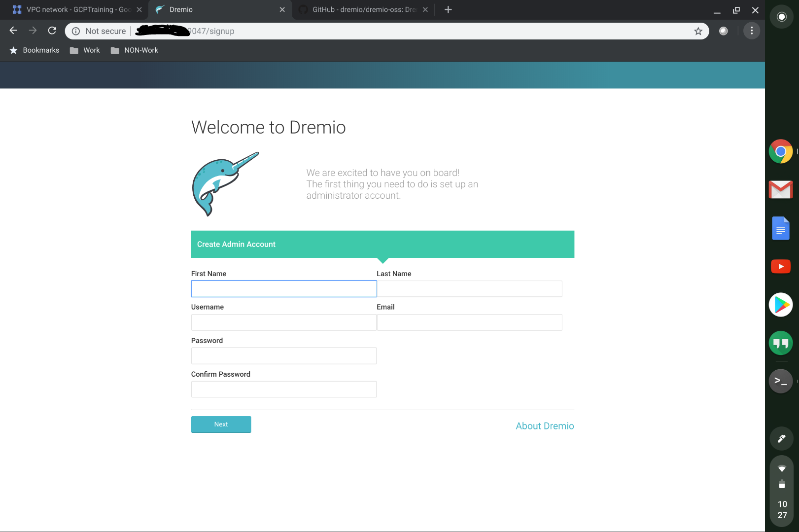Click the Not secure site info icon
Viewport: 799px width, 532px height.
[x=76, y=31]
